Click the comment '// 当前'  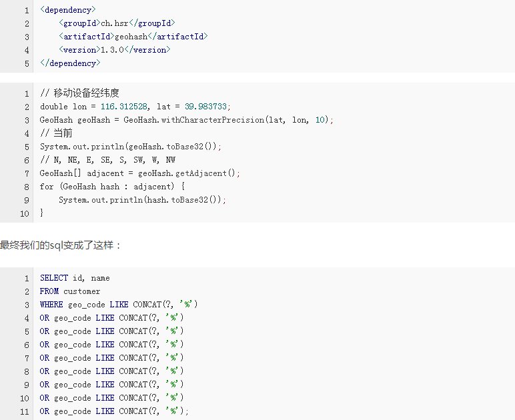click(x=56, y=133)
